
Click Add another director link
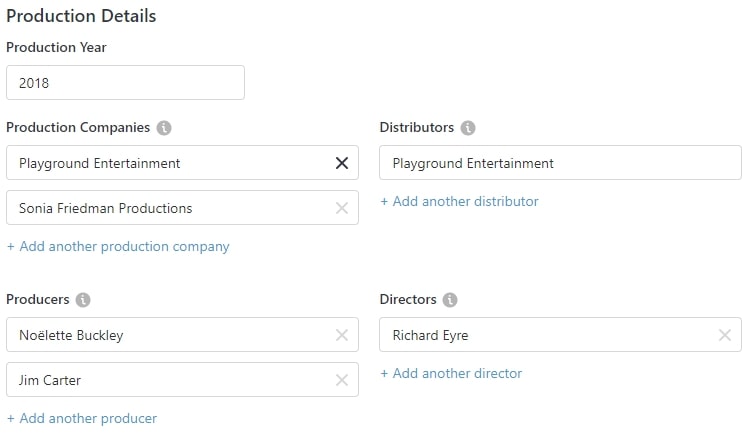click(451, 373)
